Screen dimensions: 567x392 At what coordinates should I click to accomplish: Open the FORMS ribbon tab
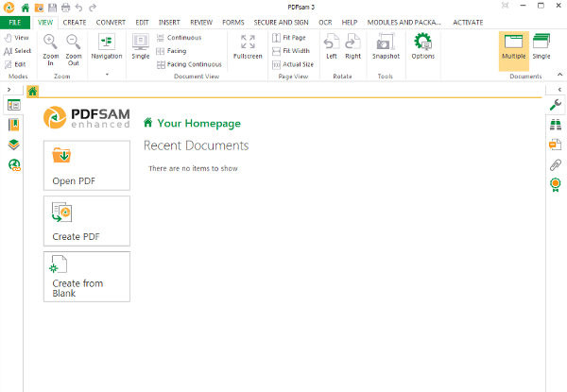pyautogui.click(x=233, y=23)
